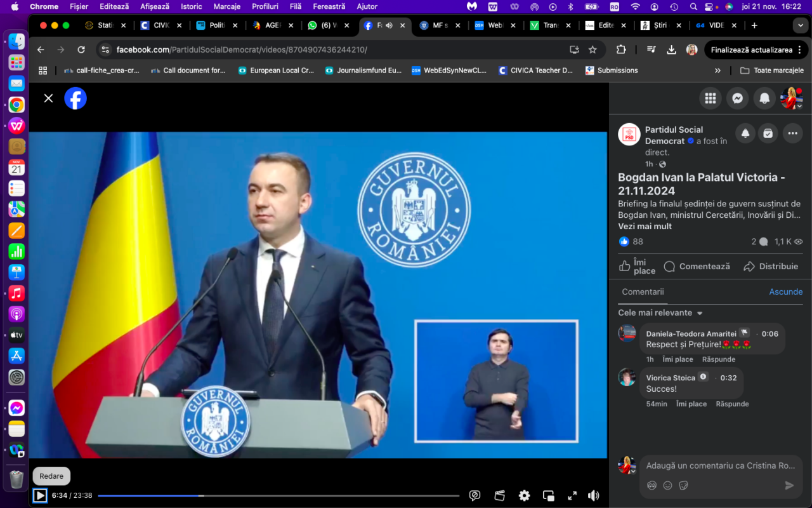The width and height of the screenshot is (812, 508).
Task: Open video settings gear
Action: coord(524,495)
